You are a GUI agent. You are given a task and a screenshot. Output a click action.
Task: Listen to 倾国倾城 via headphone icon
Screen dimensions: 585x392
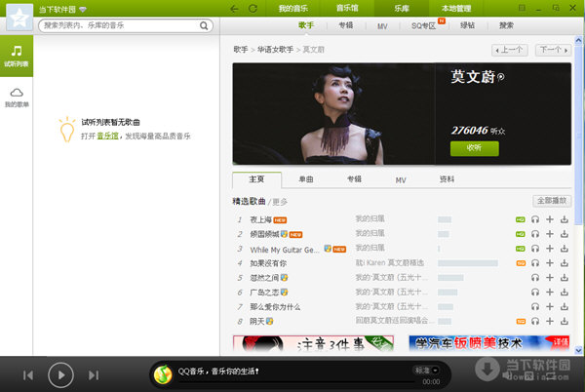pyautogui.click(x=535, y=234)
